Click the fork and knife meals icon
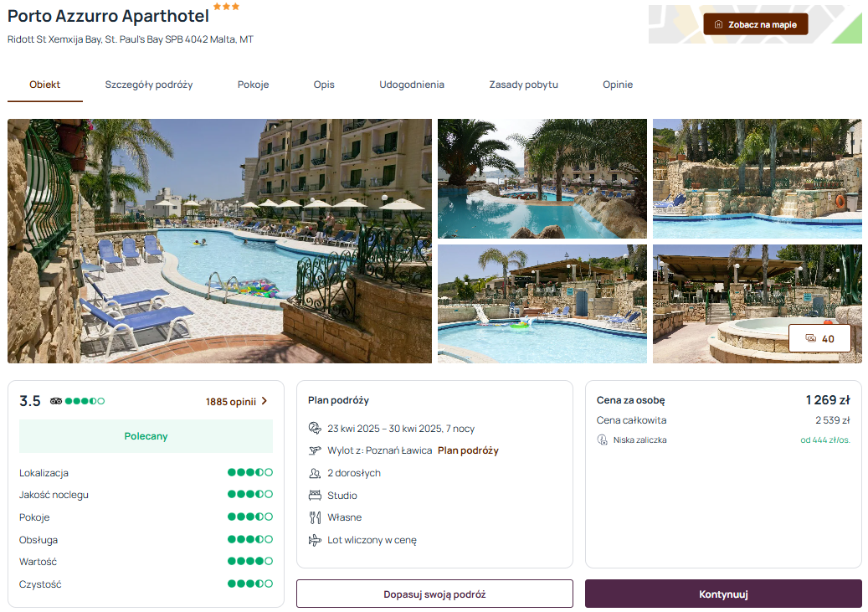The height and width of the screenshot is (612, 868). click(315, 517)
